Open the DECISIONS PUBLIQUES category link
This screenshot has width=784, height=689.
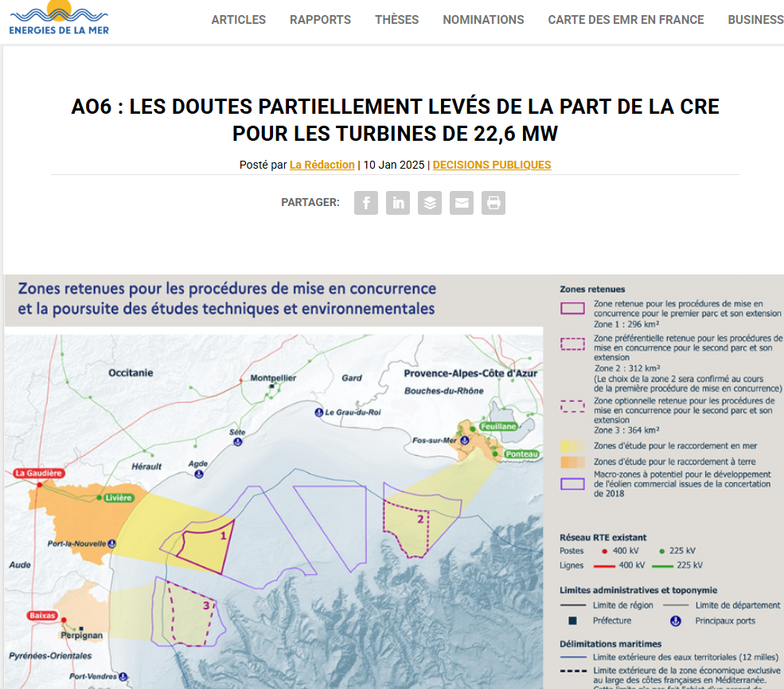click(491, 165)
